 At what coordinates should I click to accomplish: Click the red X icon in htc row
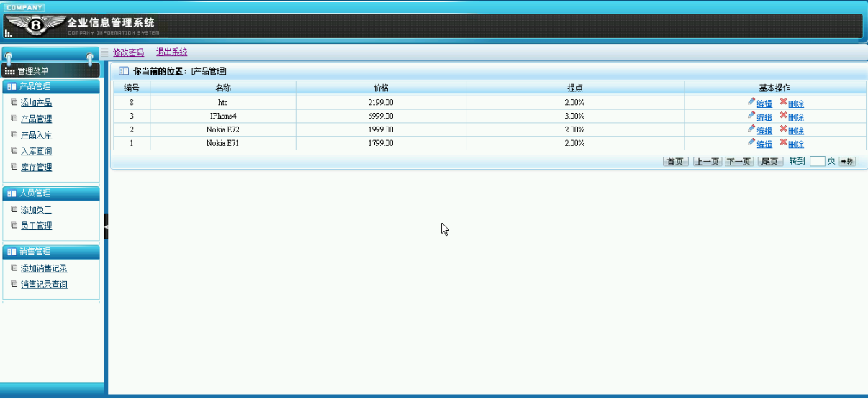click(783, 101)
